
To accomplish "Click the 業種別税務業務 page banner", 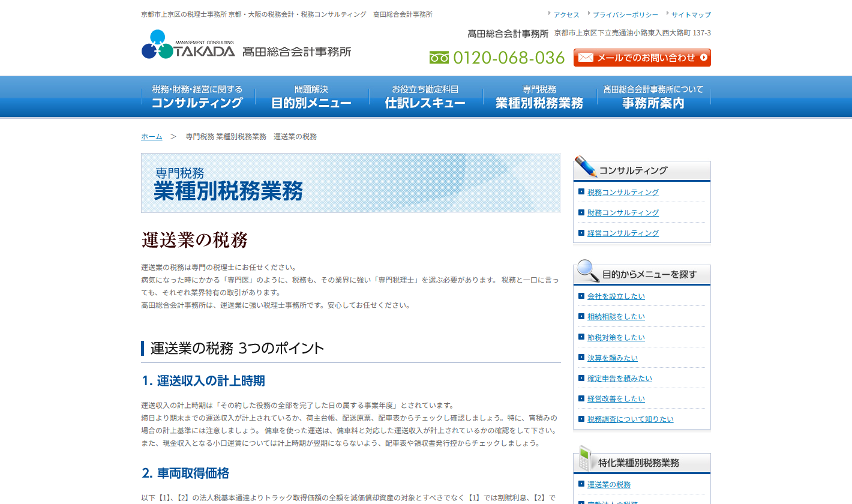I will coord(351,183).
